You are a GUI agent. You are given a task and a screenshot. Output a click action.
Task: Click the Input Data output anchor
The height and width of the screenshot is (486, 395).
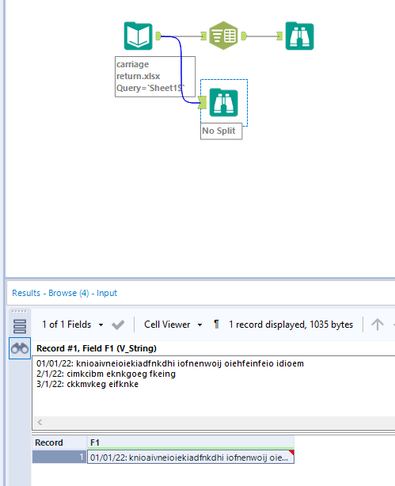(x=158, y=36)
